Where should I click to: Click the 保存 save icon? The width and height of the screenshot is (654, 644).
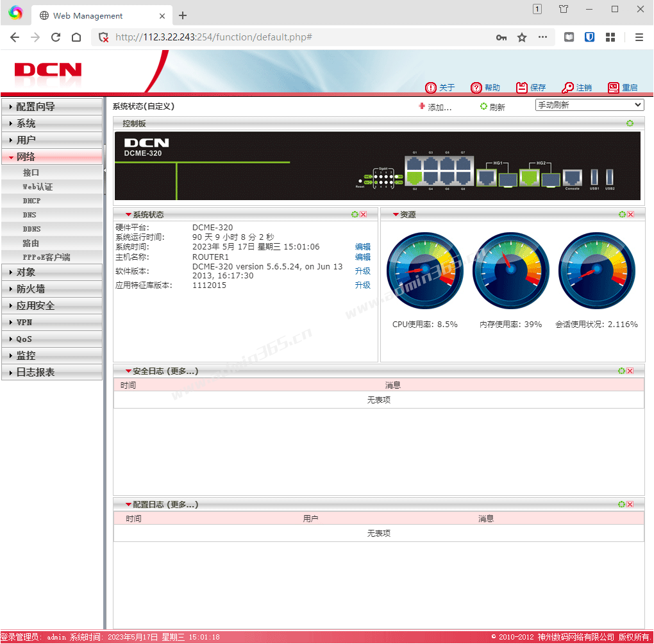pyautogui.click(x=521, y=88)
